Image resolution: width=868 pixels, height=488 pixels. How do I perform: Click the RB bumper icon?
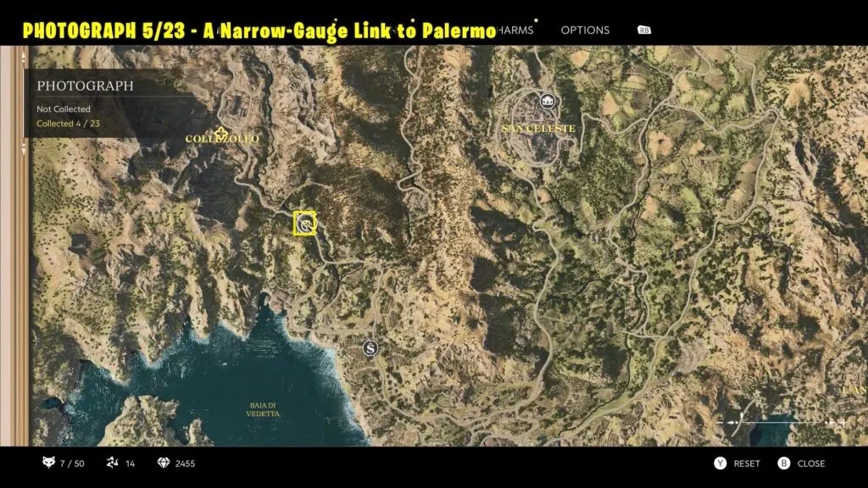pyautogui.click(x=643, y=30)
